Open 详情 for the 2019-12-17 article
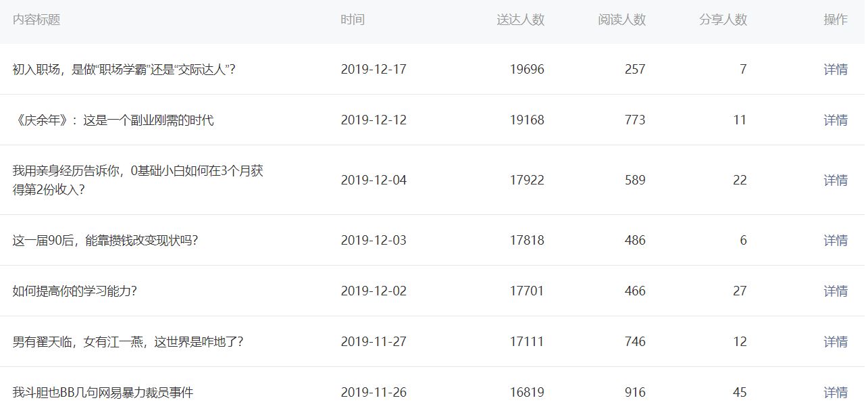 835,69
